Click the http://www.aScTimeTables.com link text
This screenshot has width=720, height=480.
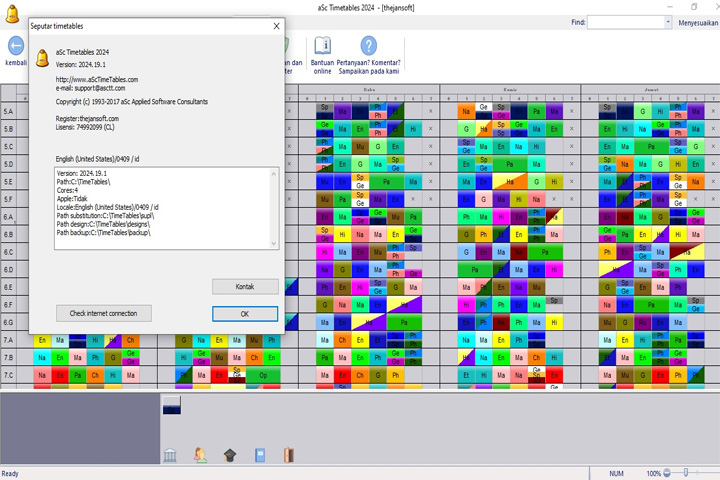(97, 79)
